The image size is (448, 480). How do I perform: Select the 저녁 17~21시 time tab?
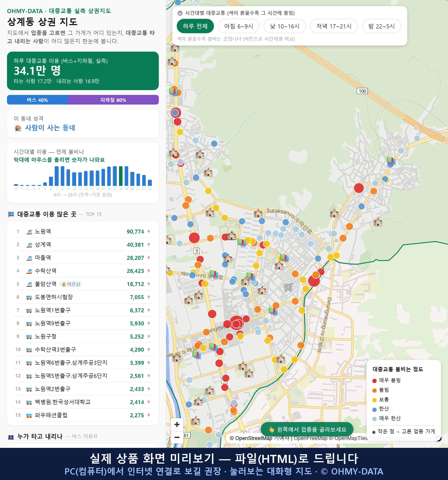coord(334,26)
